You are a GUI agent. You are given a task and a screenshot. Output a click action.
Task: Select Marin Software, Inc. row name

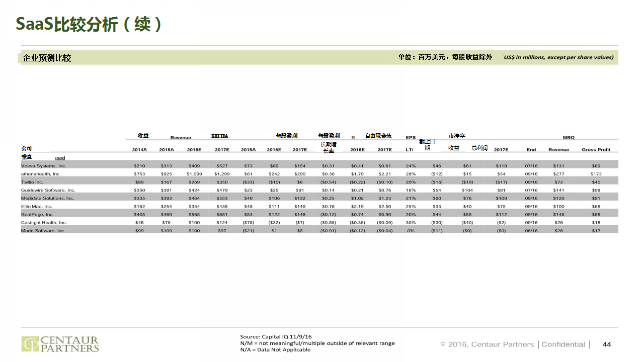pos(43,230)
